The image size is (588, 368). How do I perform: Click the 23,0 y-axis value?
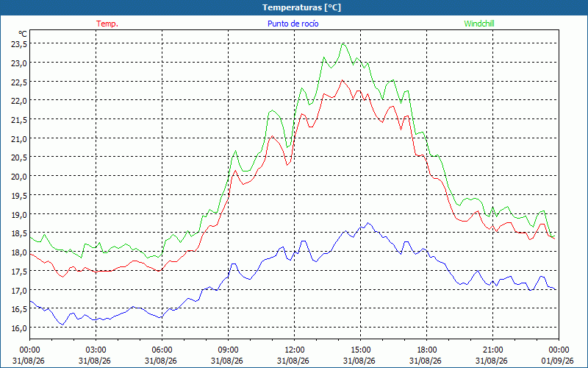[x=19, y=63]
